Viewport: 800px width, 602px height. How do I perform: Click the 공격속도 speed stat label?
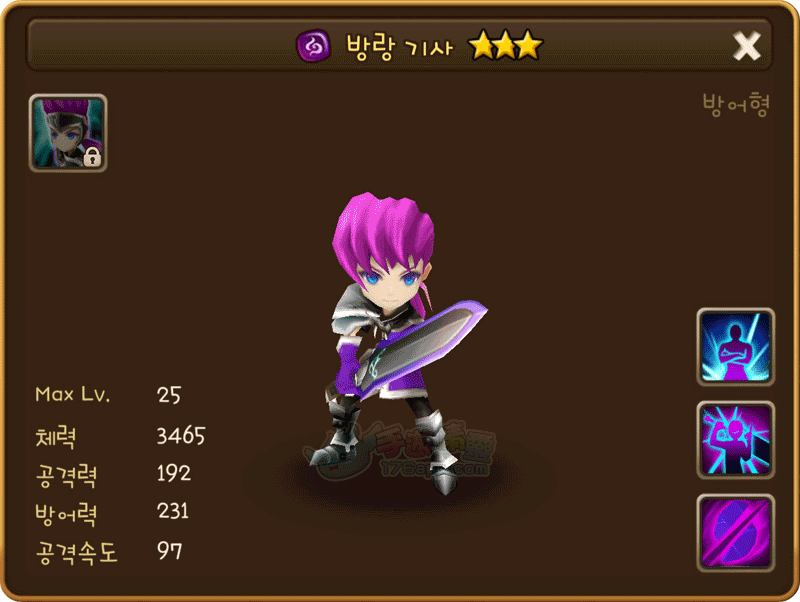(77, 553)
